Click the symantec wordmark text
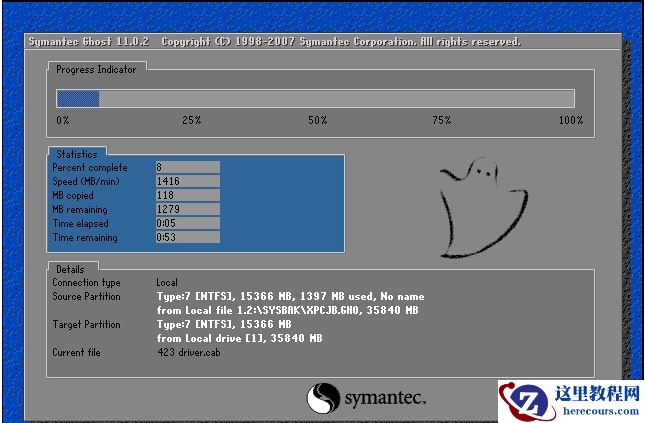645x423 pixels. click(x=385, y=398)
